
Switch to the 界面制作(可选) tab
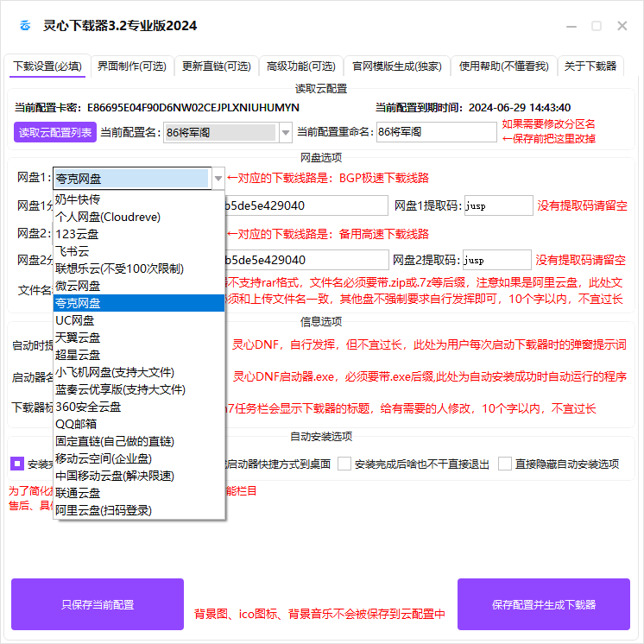tap(131, 66)
